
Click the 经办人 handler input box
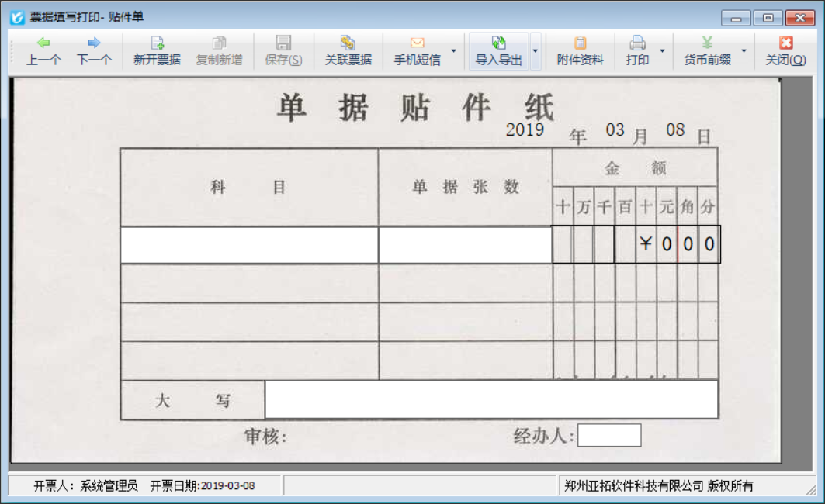click(x=610, y=436)
